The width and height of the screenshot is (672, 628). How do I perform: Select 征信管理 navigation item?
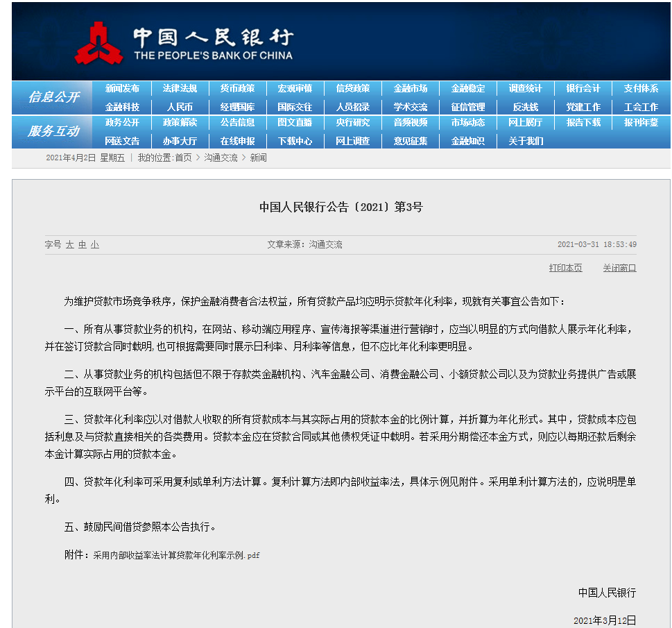pos(468,107)
